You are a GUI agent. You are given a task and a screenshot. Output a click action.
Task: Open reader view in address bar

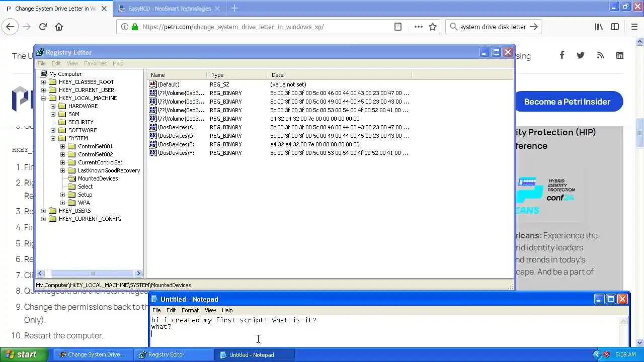point(398,27)
